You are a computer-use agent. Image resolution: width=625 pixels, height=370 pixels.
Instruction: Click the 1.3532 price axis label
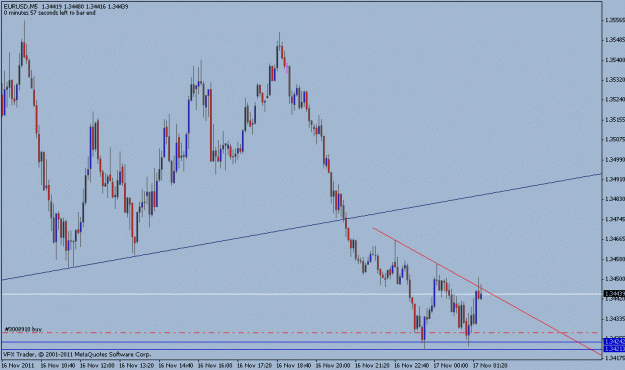click(x=615, y=80)
